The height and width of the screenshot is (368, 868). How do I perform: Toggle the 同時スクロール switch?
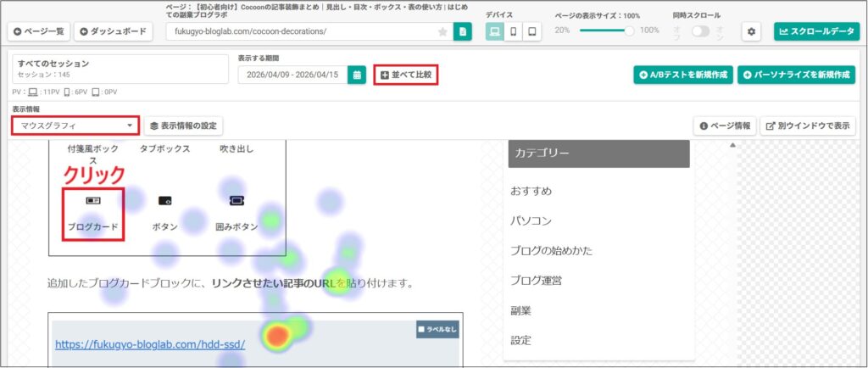[x=700, y=31]
